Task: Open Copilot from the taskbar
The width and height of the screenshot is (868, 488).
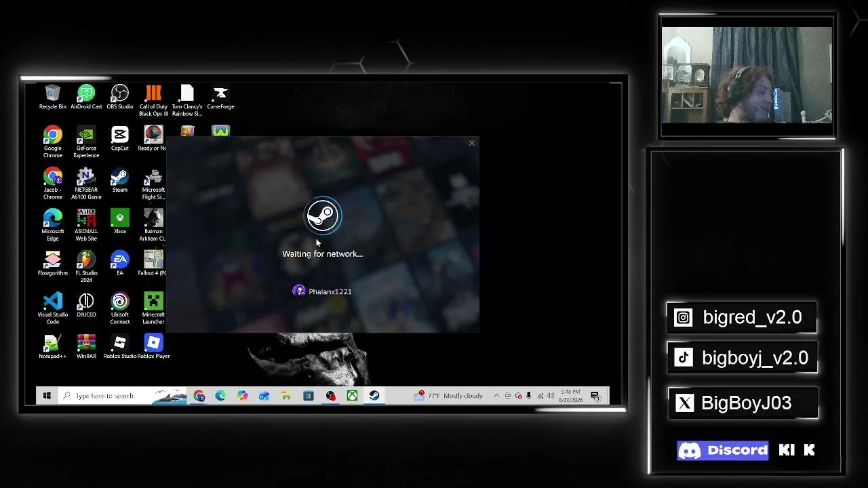Action: [x=242, y=396]
